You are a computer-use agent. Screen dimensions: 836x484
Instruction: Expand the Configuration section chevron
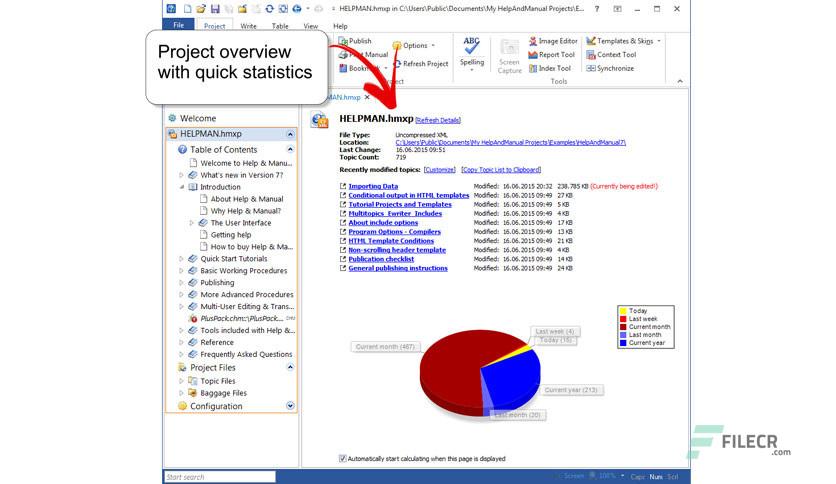point(290,406)
